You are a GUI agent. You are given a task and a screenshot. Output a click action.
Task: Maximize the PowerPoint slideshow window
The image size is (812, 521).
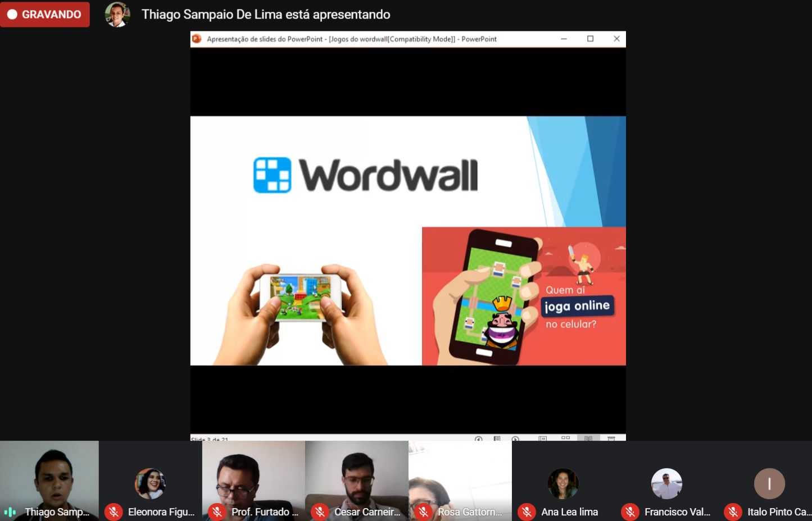[590, 39]
